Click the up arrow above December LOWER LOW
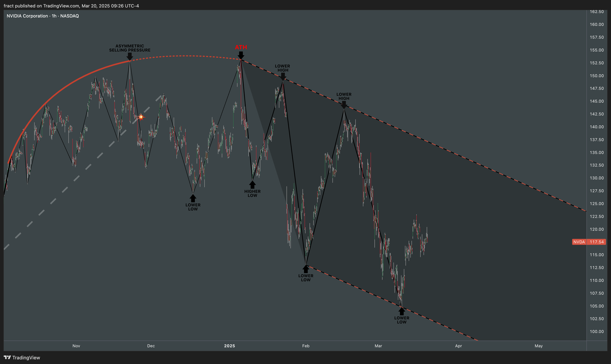The image size is (611, 364). click(x=193, y=198)
